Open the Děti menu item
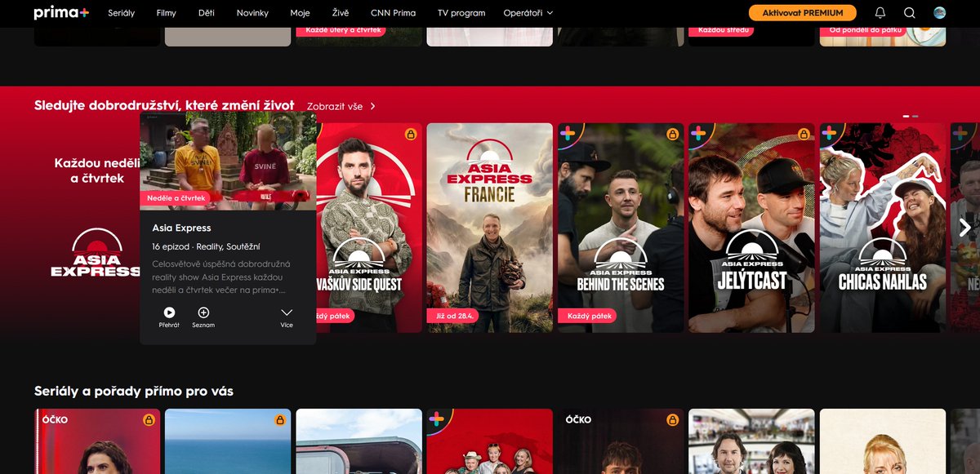980x474 pixels. [207, 13]
